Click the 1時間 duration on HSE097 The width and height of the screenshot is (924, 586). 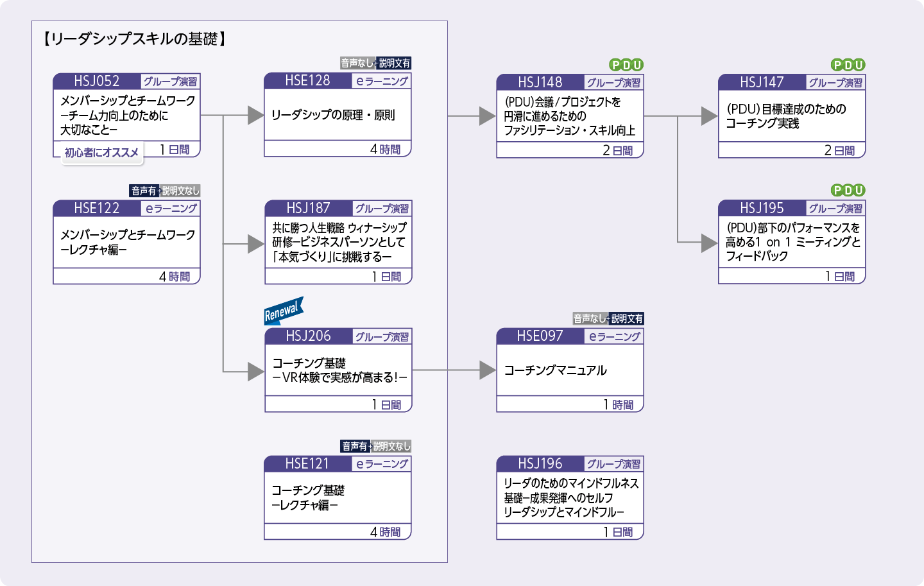coord(619,405)
